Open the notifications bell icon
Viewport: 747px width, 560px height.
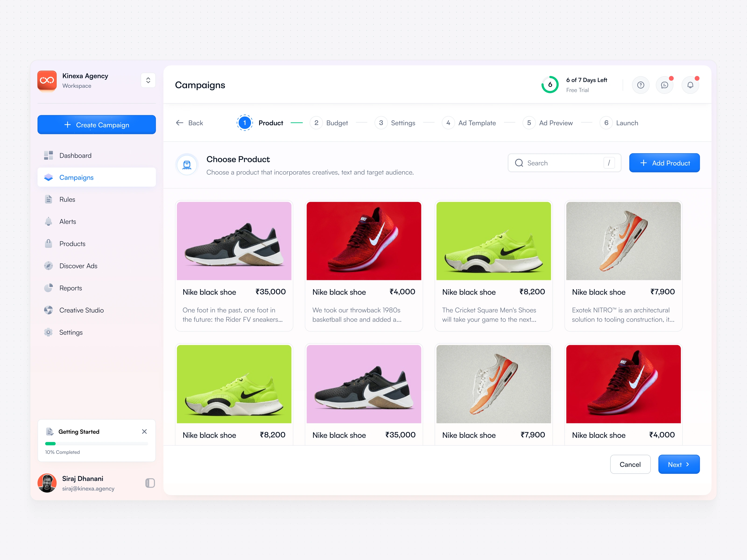pyautogui.click(x=690, y=85)
